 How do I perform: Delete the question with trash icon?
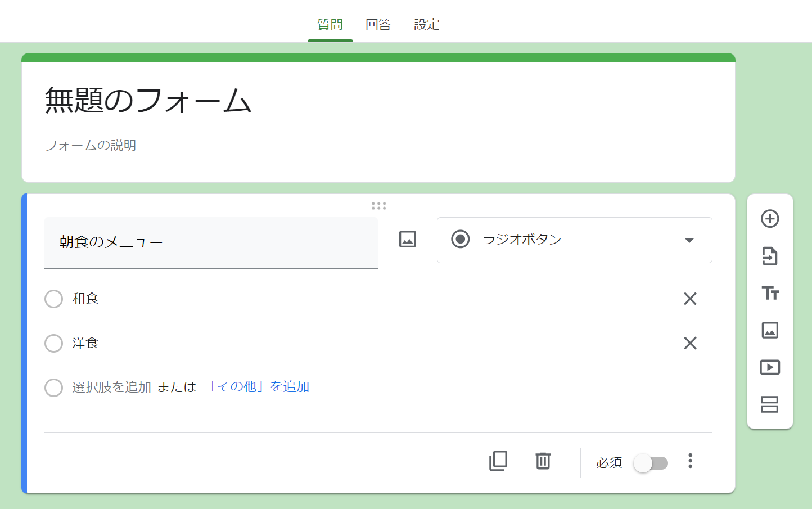click(x=543, y=461)
